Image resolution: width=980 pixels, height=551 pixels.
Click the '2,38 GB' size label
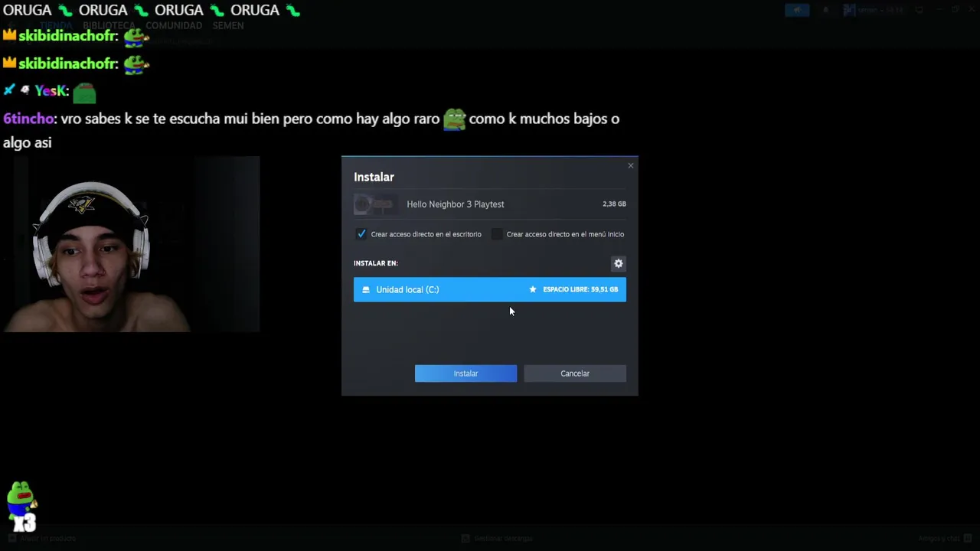614,204
